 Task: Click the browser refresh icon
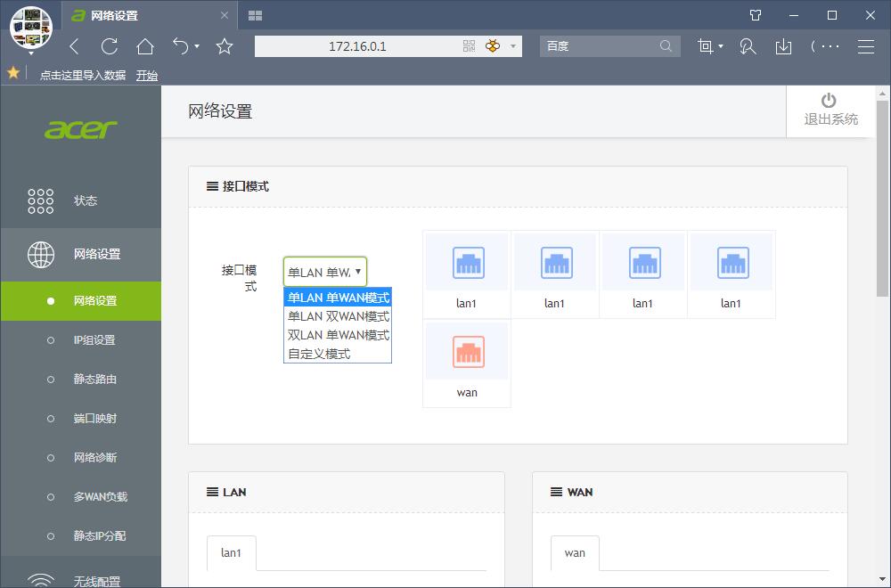click(110, 46)
